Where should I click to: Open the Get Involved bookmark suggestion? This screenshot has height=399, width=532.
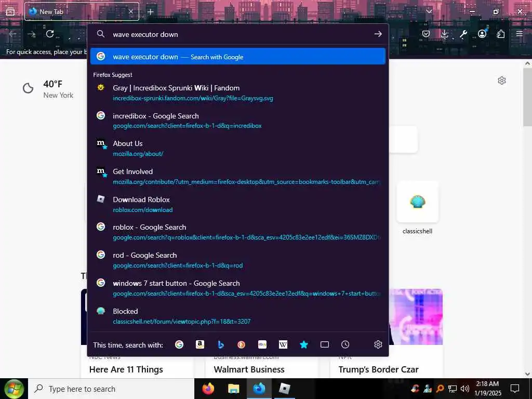pyautogui.click(x=238, y=177)
